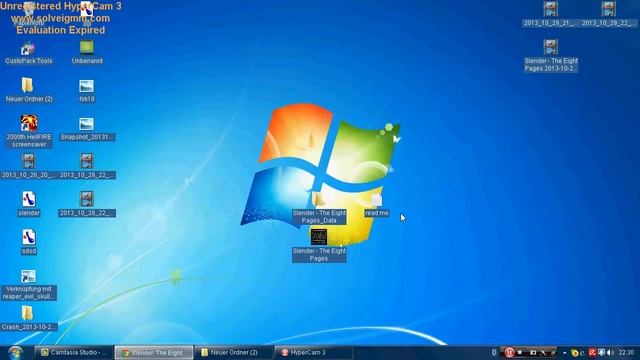Select the Snapshot_20131 image file
Screen dimensions: 640x360
pos(87,129)
